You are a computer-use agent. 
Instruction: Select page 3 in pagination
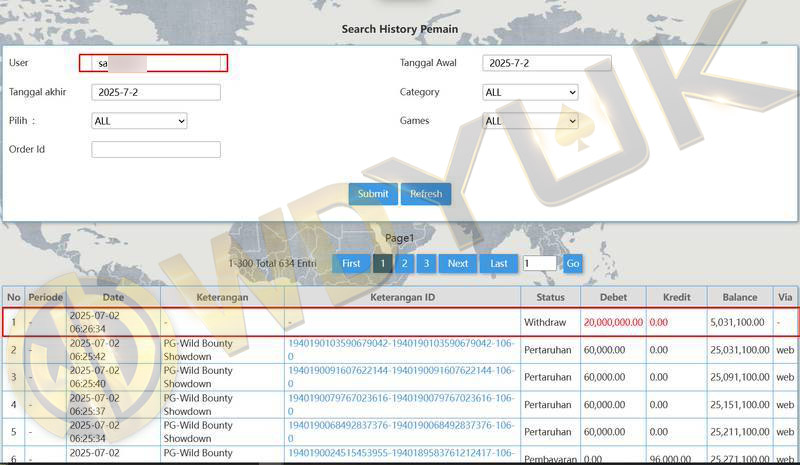427,263
